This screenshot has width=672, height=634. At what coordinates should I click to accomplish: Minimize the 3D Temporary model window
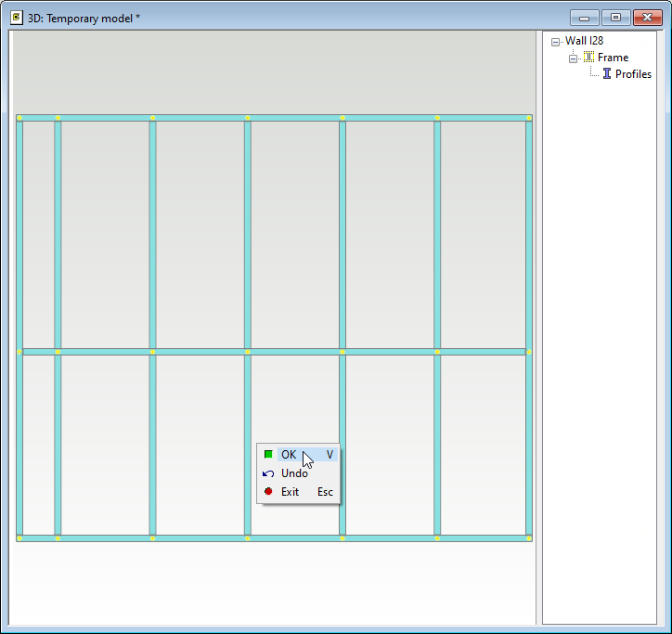[584, 17]
